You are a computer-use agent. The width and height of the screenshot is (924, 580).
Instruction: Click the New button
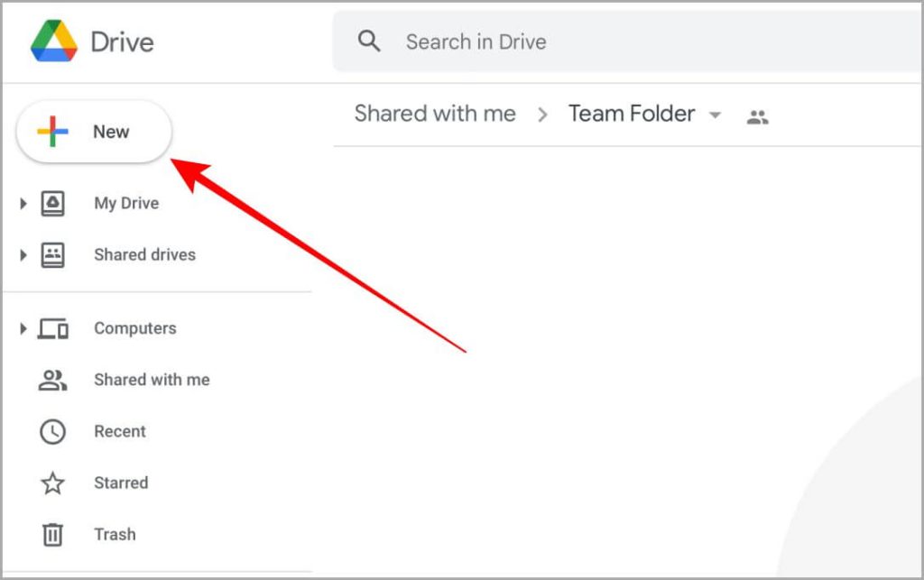pyautogui.click(x=93, y=131)
